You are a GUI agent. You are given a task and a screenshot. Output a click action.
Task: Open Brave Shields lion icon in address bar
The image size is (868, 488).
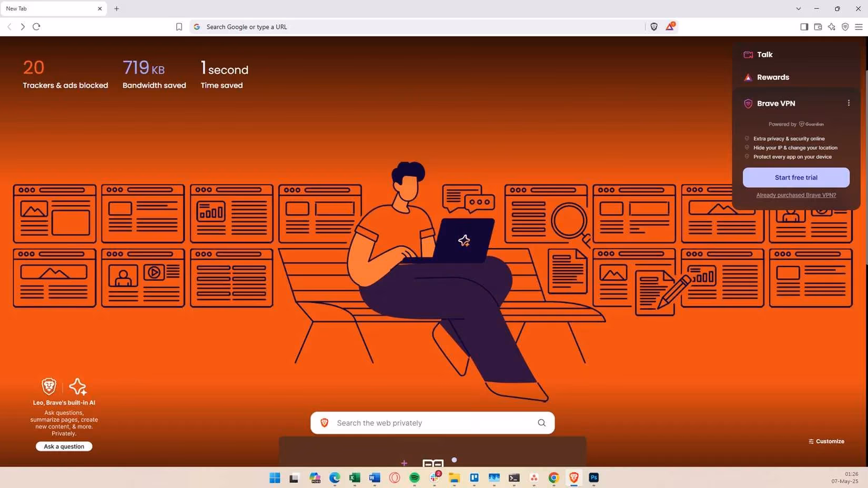coord(654,27)
